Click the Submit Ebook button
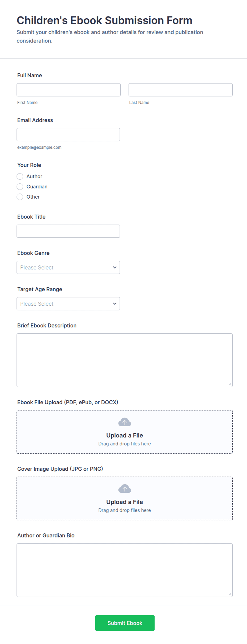Viewport: 247px width, 644px height. pos(125,623)
